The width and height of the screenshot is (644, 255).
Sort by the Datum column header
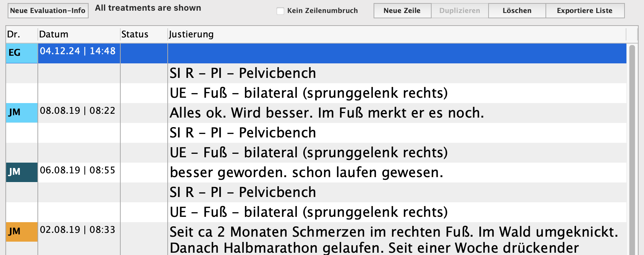[79, 34]
